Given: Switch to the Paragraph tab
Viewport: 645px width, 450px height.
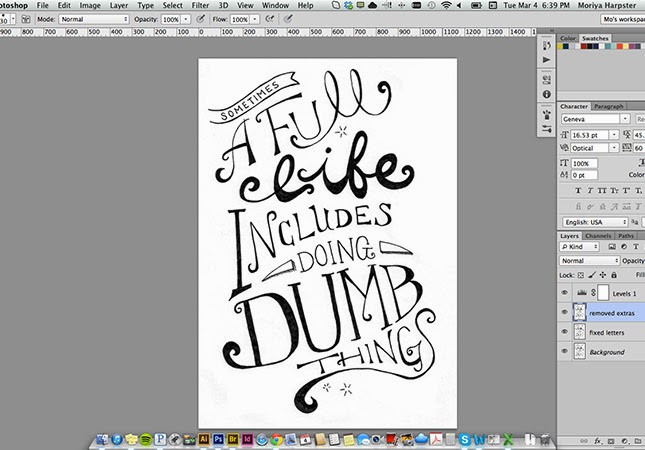Looking at the screenshot, I should [x=609, y=106].
